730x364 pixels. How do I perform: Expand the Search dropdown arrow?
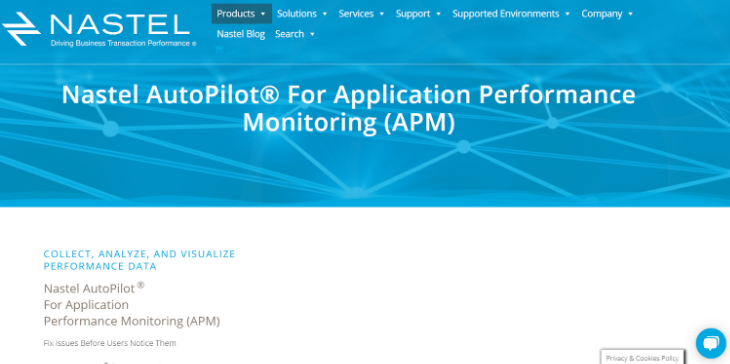312,34
